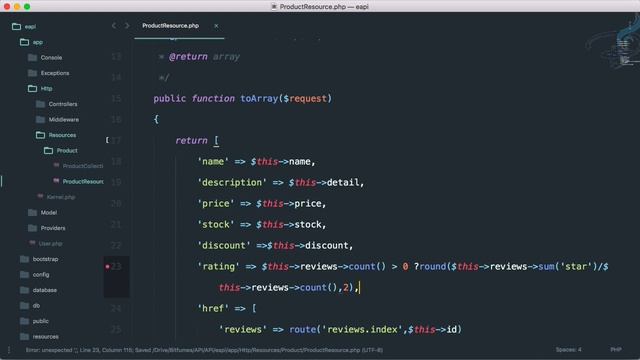This screenshot has height=360, width=640.
Task: Go back with the left arrow
Action: (x=114, y=26)
